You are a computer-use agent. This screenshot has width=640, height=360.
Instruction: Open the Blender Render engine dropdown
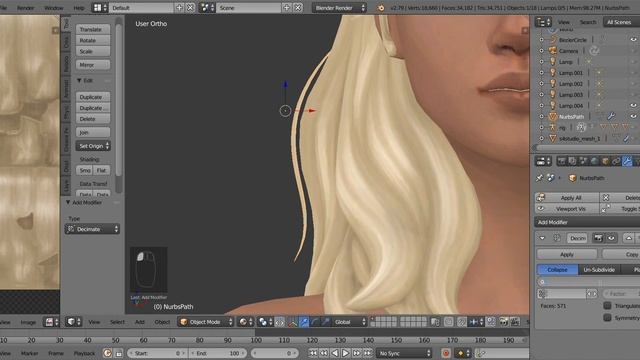tap(339, 8)
